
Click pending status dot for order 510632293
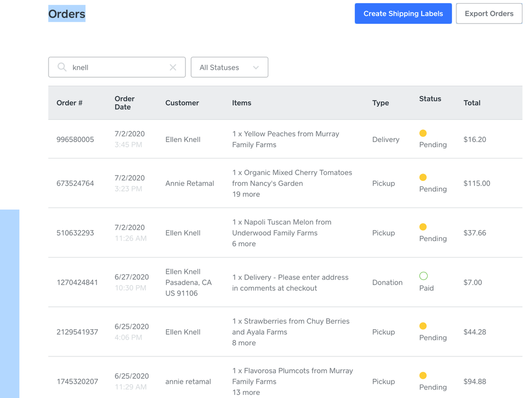click(423, 227)
